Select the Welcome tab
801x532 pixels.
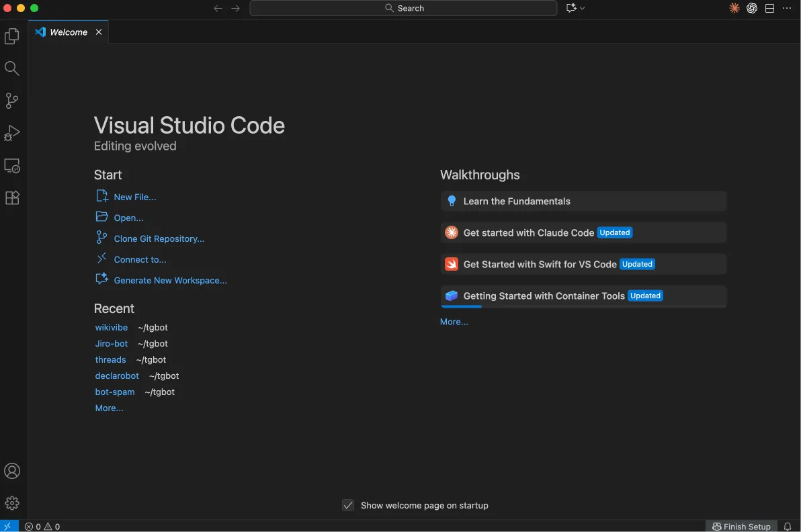click(x=68, y=32)
